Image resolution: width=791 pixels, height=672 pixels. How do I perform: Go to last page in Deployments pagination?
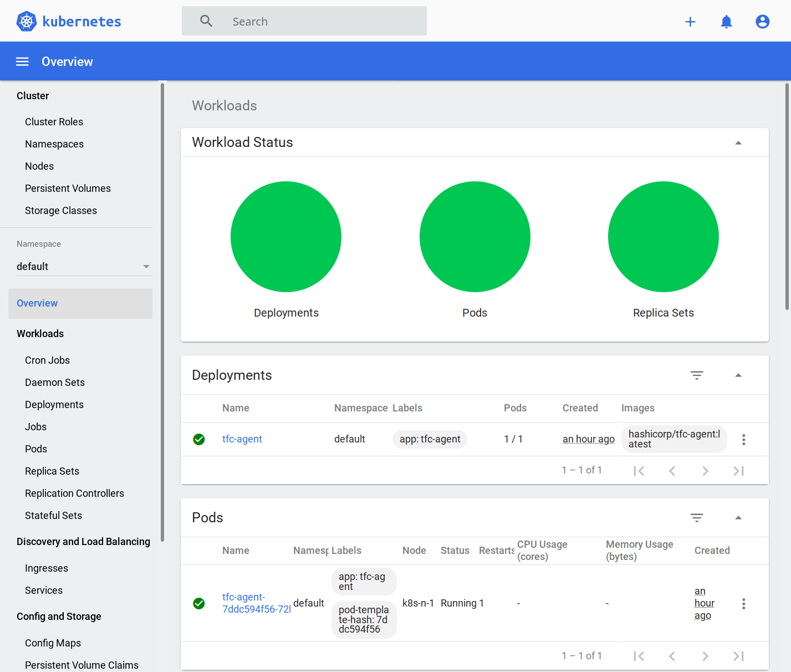pos(738,471)
